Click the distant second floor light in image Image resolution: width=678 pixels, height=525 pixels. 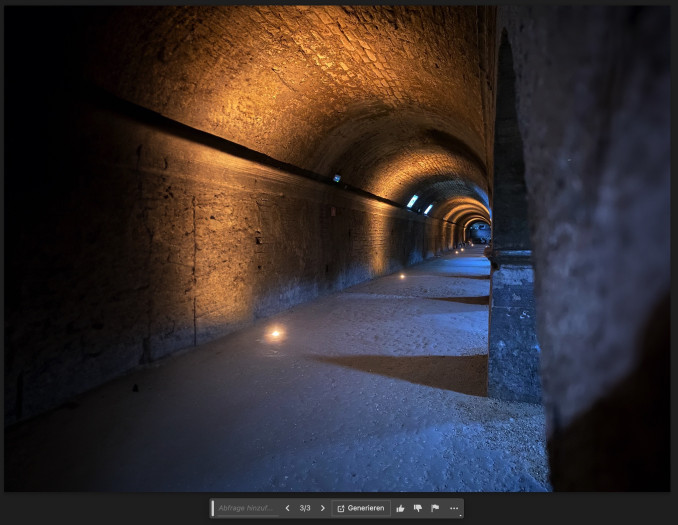click(x=402, y=276)
